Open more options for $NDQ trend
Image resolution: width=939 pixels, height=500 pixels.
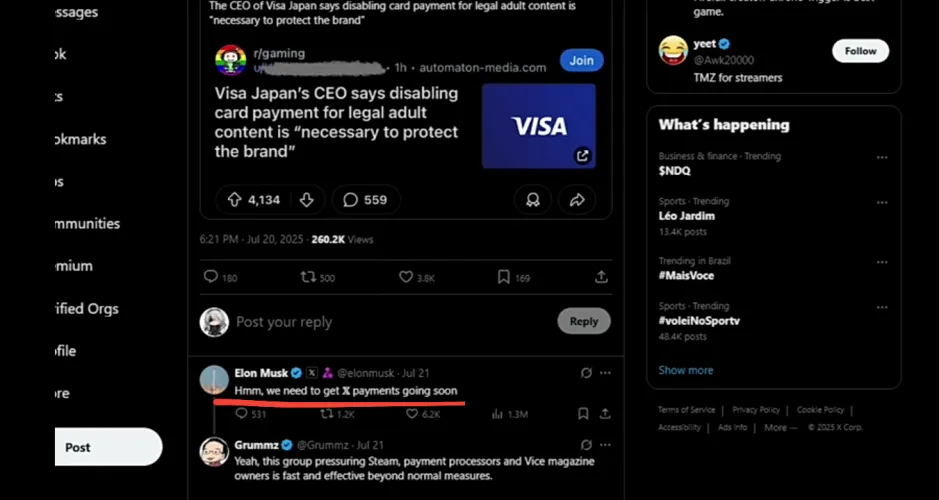[881, 157]
